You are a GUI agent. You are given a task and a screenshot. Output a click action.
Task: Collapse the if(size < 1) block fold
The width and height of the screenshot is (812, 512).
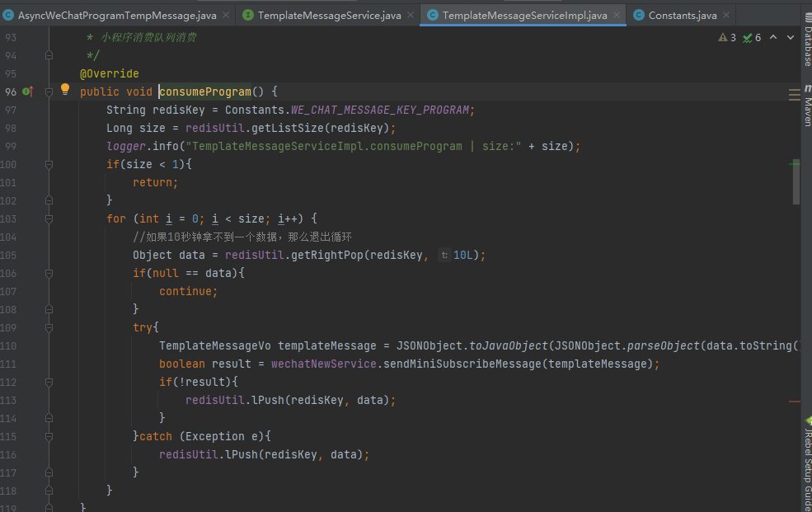[49, 165]
